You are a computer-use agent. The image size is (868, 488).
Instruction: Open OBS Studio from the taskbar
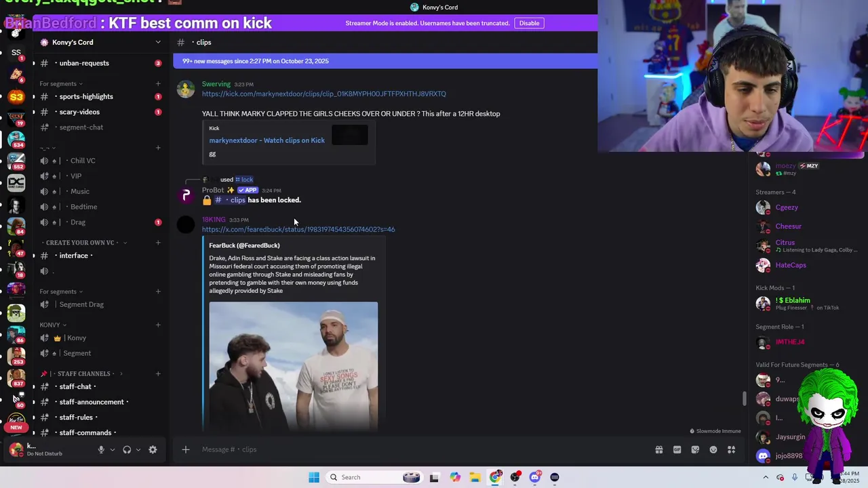point(515,477)
